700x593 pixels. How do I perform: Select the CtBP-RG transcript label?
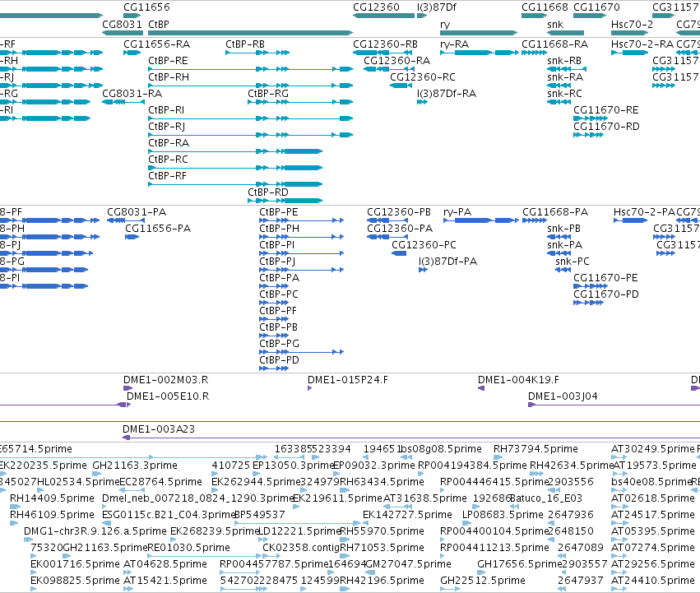[268, 94]
